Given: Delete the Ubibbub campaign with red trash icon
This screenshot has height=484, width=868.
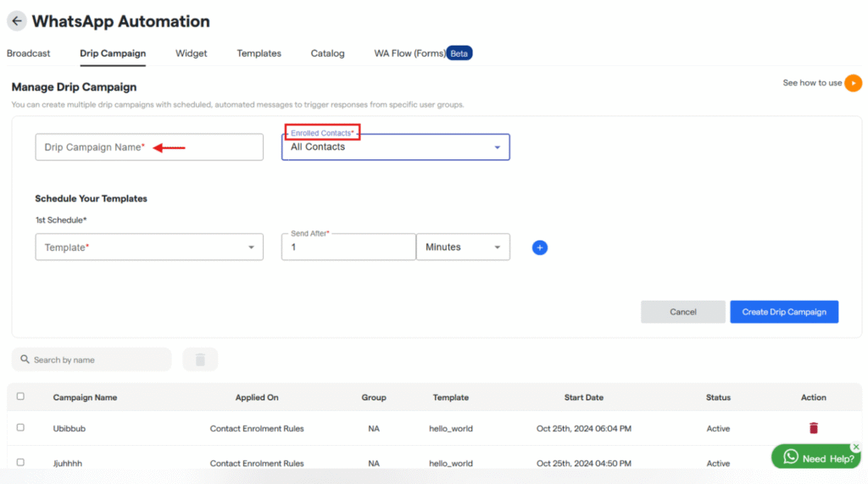Looking at the screenshot, I should [814, 428].
